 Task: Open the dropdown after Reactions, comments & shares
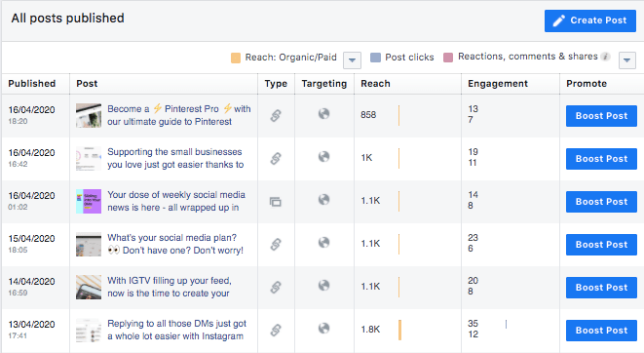point(626,60)
